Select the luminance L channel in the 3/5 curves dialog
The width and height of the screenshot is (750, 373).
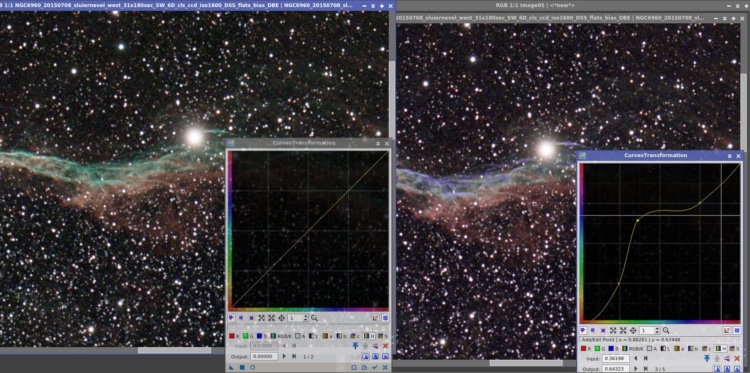click(665, 349)
